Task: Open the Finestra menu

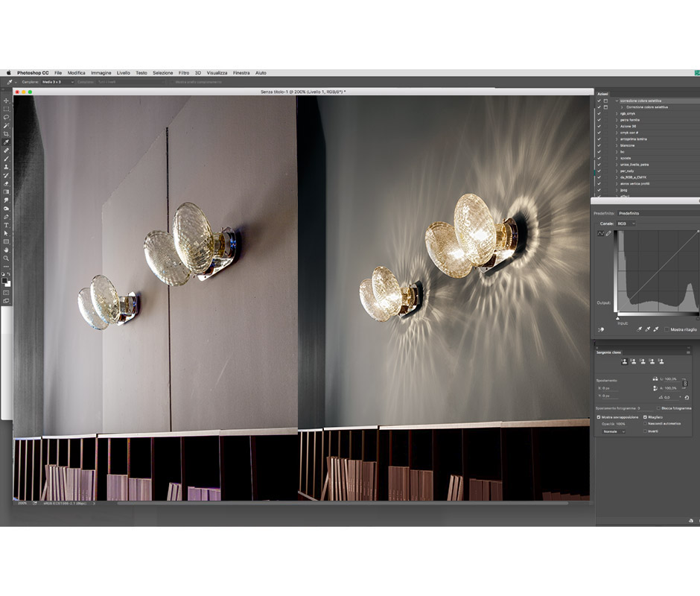Action: coord(241,73)
